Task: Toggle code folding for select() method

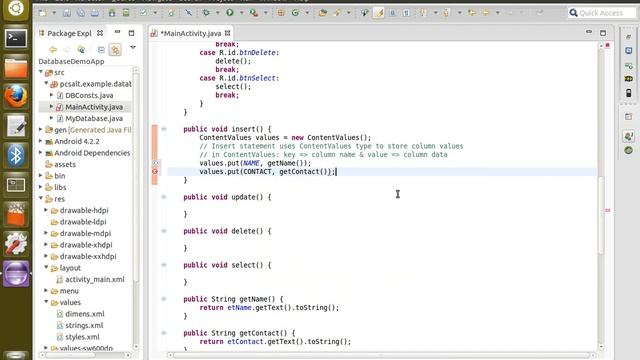Action: (164, 265)
